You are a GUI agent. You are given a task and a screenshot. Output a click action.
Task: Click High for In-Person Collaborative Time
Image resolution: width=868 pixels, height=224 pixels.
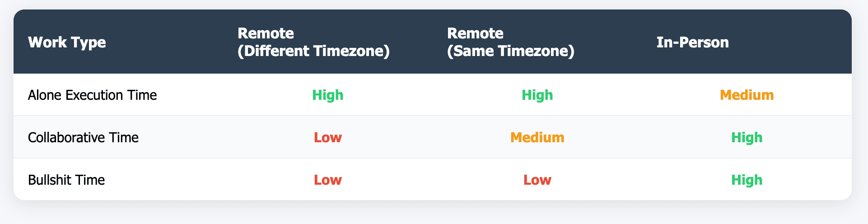point(747,137)
